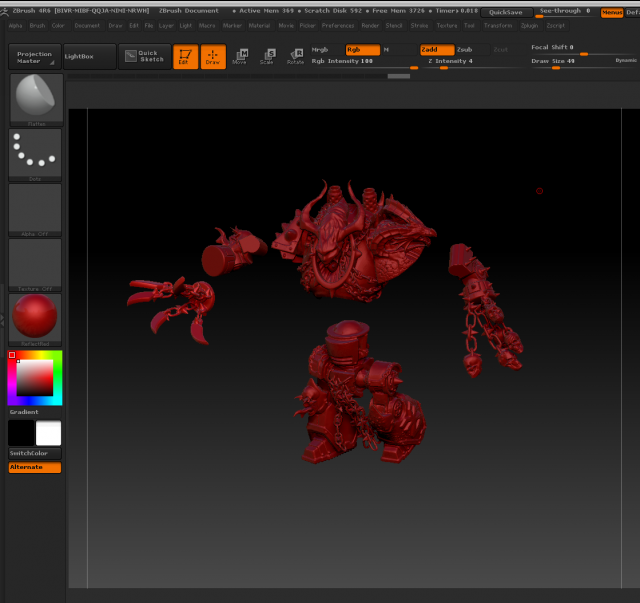Viewport: 640px width, 603px height.
Task: Select the Draw mode icon
Action: pyautogui.click(x=213, y=57)
